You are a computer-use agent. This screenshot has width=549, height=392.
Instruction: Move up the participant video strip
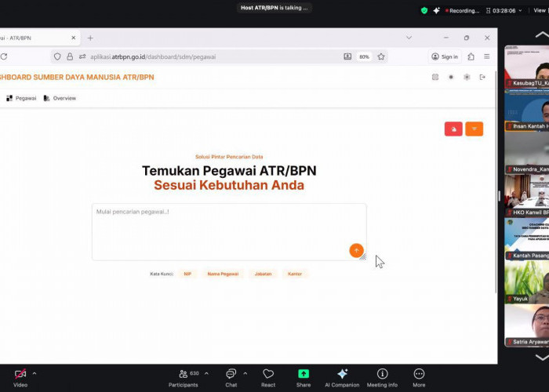542,34
